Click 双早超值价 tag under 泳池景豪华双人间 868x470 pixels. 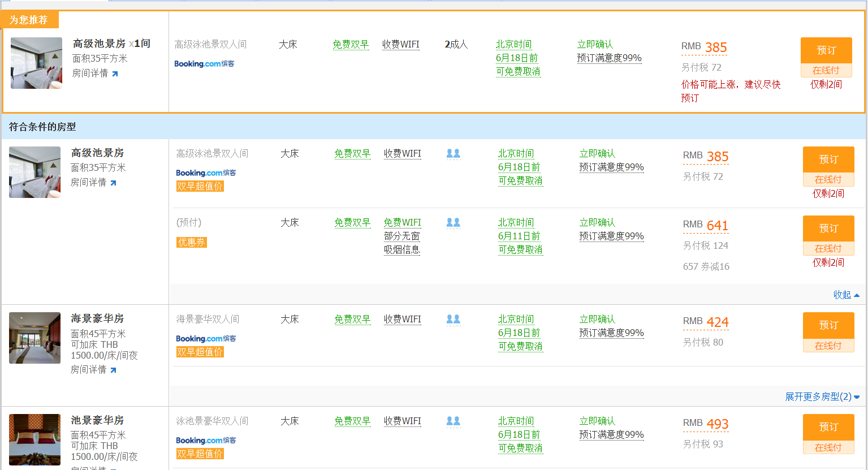tap(200, 454)
